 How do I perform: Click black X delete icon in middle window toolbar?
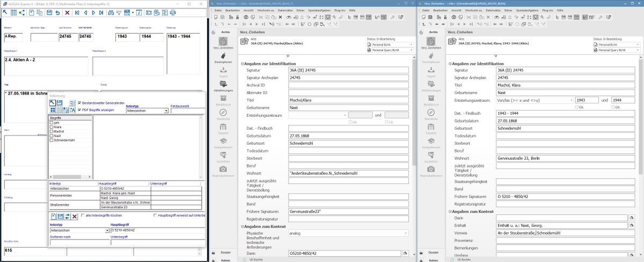coord(280,17)
